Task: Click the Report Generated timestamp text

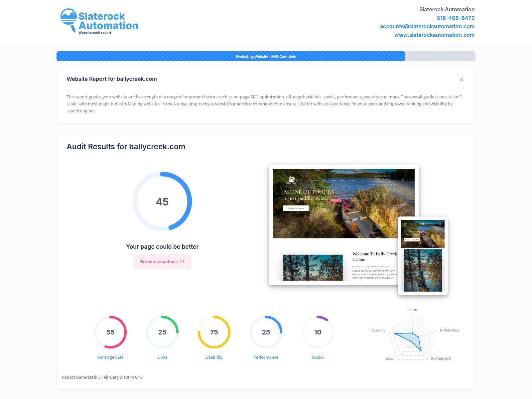Action: pos(102,377)
